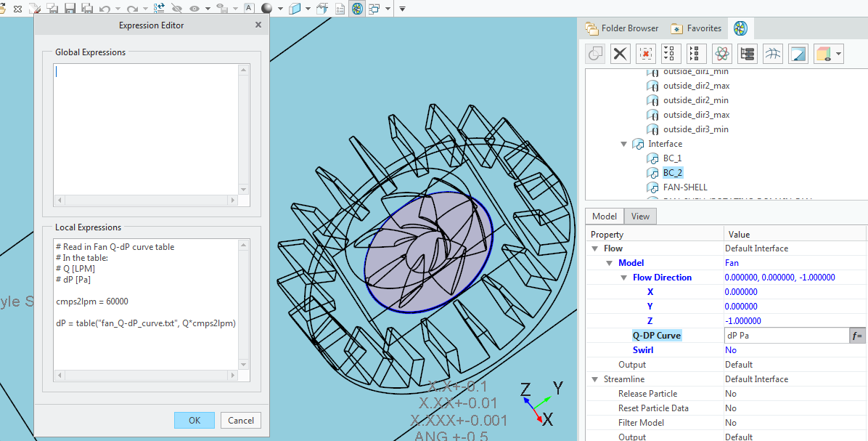
Task: Select the flow analysis globe icon in top toolbar
Action: 357,8
